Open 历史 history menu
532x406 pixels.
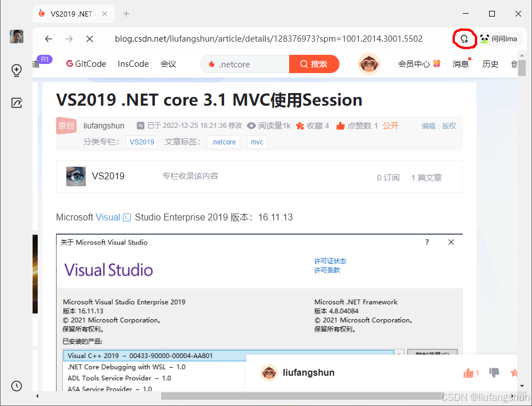click(x=490, y=64)
